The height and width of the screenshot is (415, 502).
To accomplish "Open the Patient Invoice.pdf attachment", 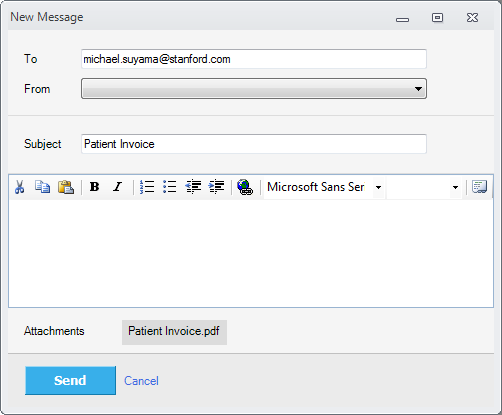I will pyautogui.click(x=174, y=332).
